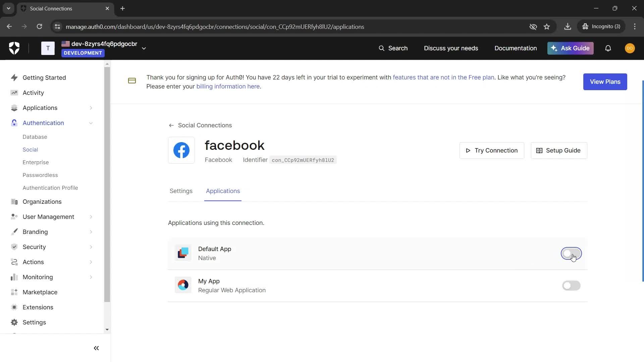Click the Organizations building icon
644x362 pixels.
point(14,202)
